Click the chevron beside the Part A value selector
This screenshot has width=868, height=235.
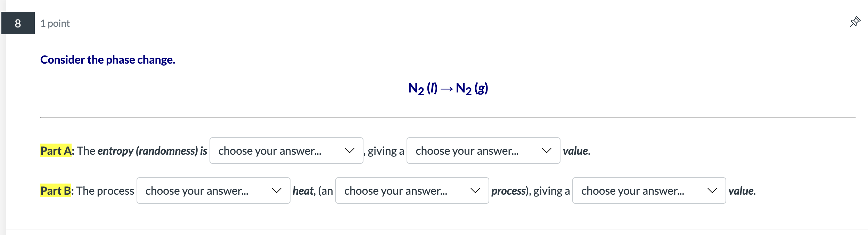546,151
